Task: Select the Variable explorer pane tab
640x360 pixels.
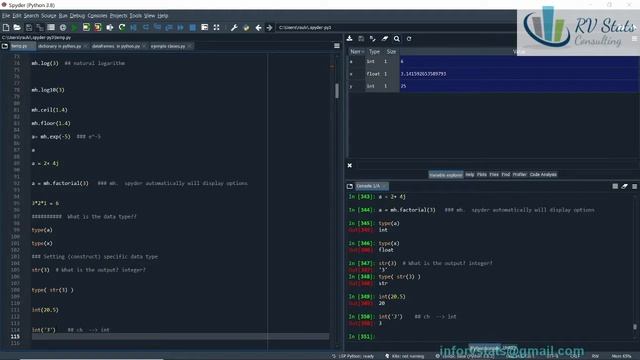Action: tap(446, 175)
